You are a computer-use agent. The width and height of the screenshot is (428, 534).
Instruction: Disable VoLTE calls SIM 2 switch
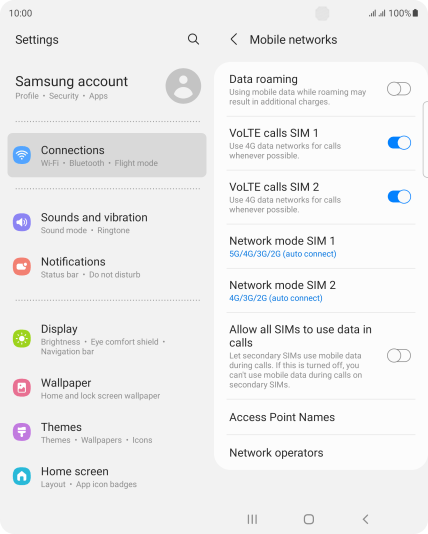click(399, 197)
